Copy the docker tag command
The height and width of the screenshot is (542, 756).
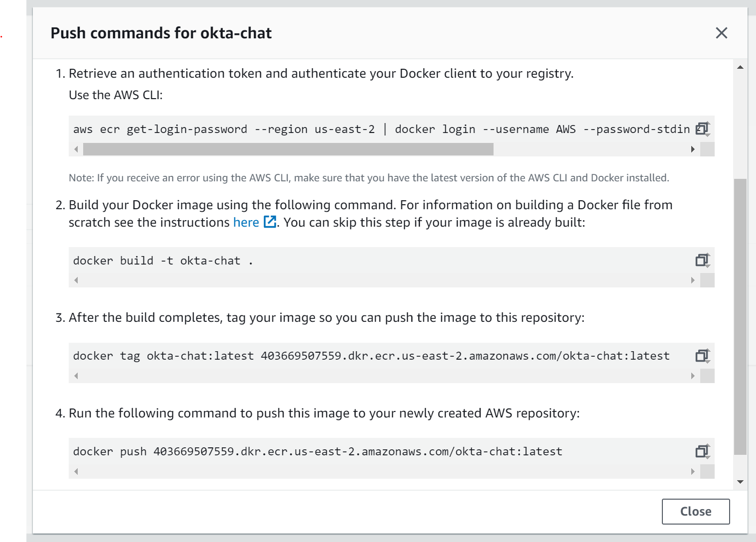click(702, 356)
